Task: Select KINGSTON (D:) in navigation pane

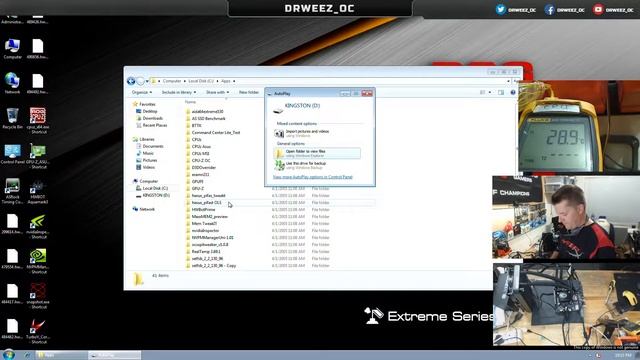Action: click(x=156, y=196)
